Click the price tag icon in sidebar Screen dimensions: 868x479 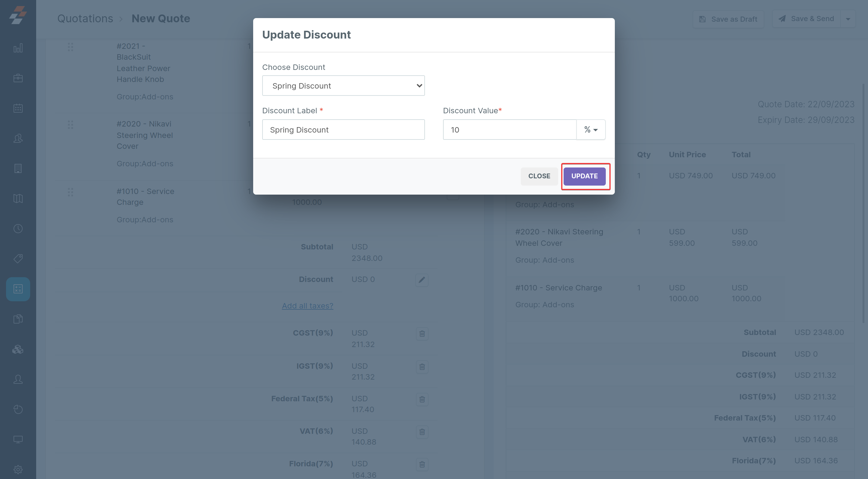point(18,259)
